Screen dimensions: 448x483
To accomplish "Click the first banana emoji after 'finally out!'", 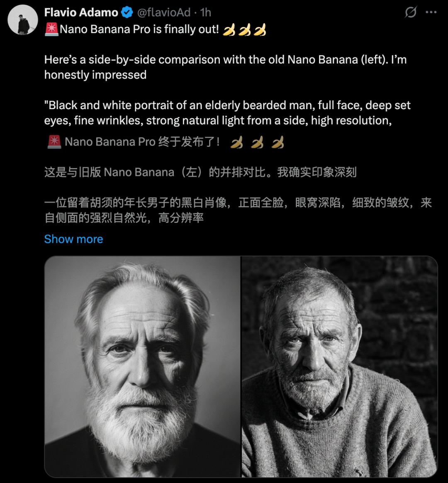I will tap(229, 30).
